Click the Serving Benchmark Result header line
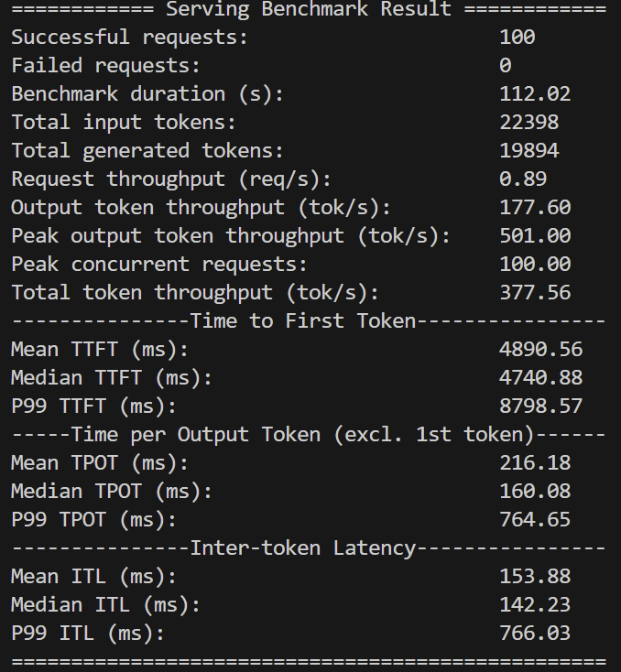621x672 pixels. click(309, 10)
